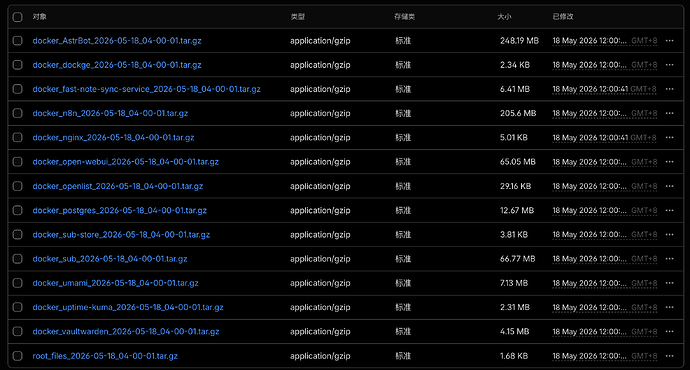This screenshot has width=690, height=370.
Task: Open docker_uptime-kuma tar.gz link
Action: click(128, 307)
